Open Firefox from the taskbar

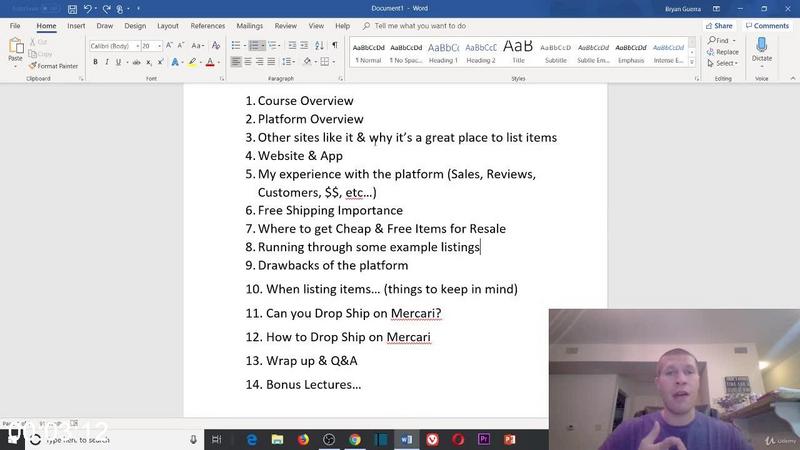303,439
